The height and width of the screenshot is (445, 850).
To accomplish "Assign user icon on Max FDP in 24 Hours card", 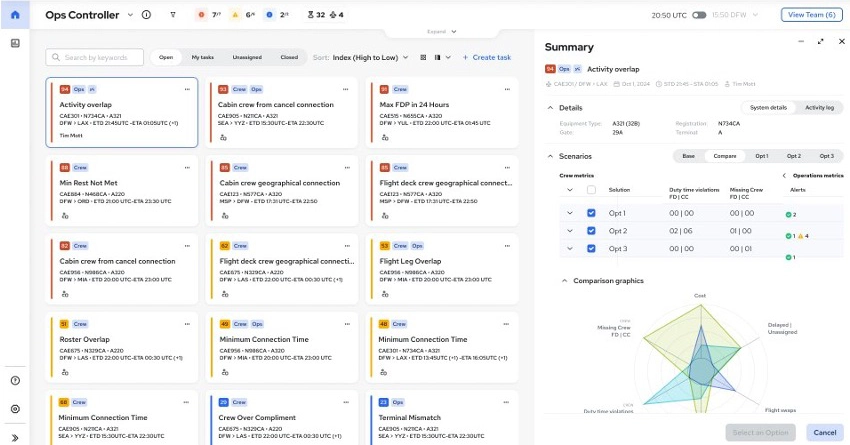I will click(385, 138).
